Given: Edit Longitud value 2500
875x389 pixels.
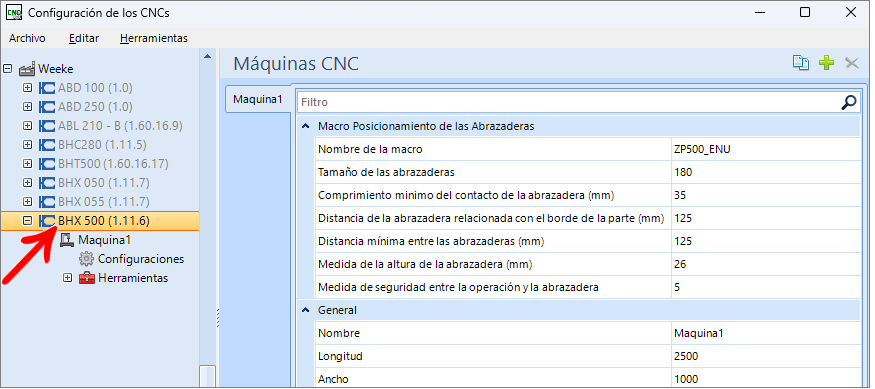Looking at the screenshot, I should [x=765, y=356].
